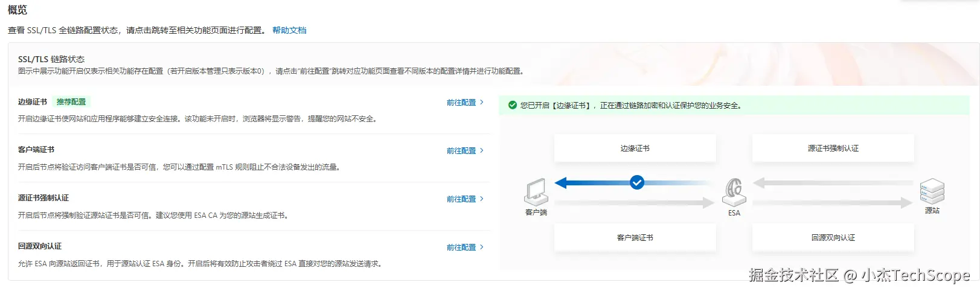Select the 边缘证书 box in the diagram
This screenshot has width=980, height=294.
(x=635, y=149)
